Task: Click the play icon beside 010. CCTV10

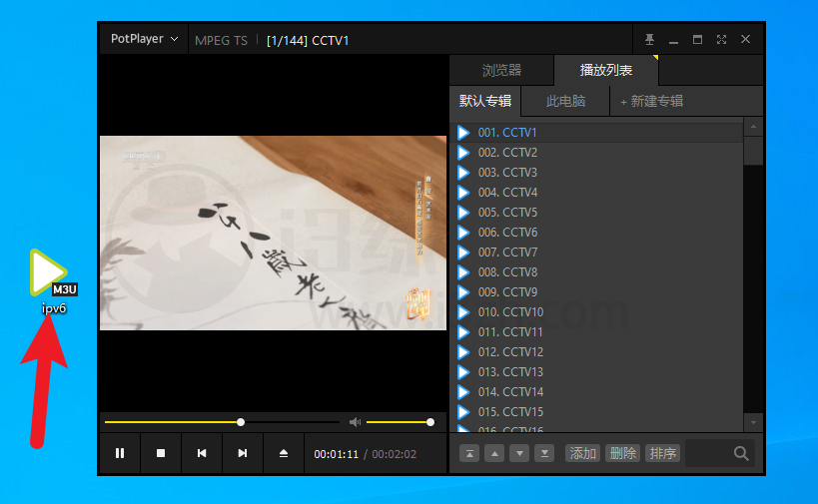Action: [463, 311]
